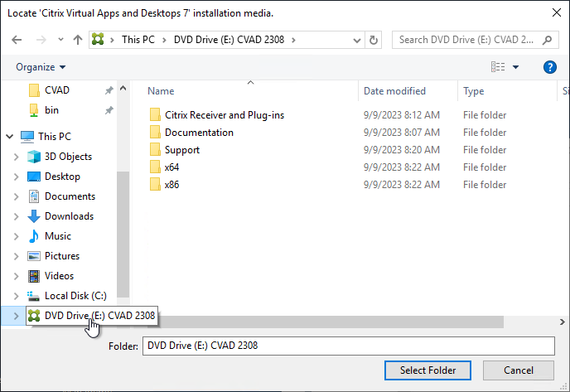The image size is (570, 392).
Task: Refresh the current folder view
Action: (374, 40)
